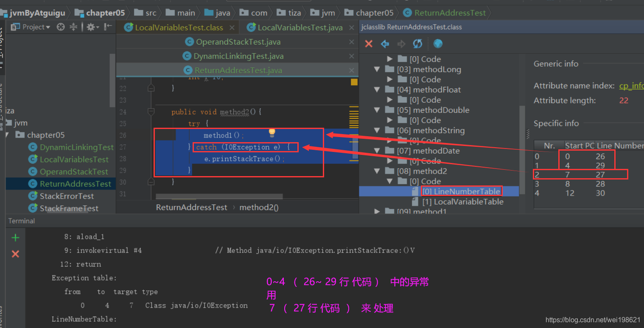Click the jclasslib ReturnAddressTest.class panel title
This screenshot has height=328, width=644.
412,27
